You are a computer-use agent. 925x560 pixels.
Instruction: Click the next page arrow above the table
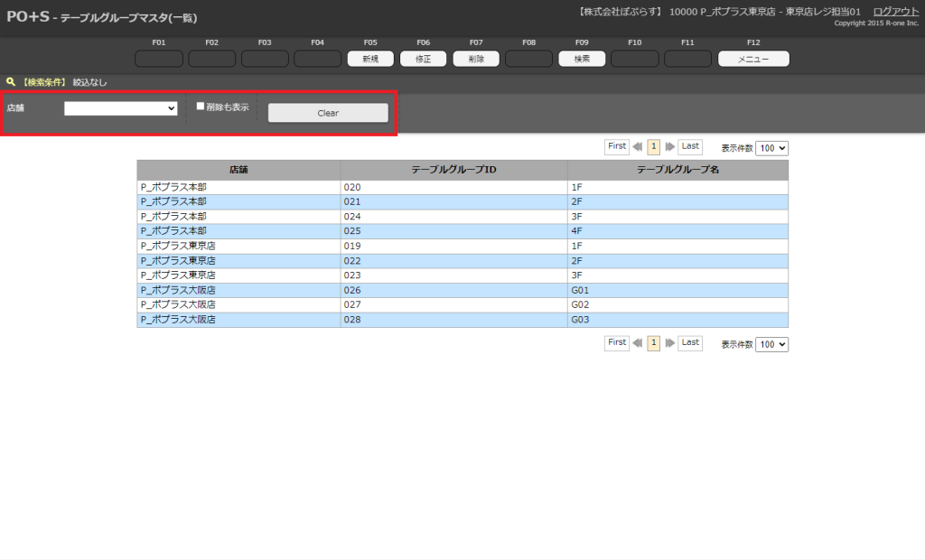click(670, 147)
